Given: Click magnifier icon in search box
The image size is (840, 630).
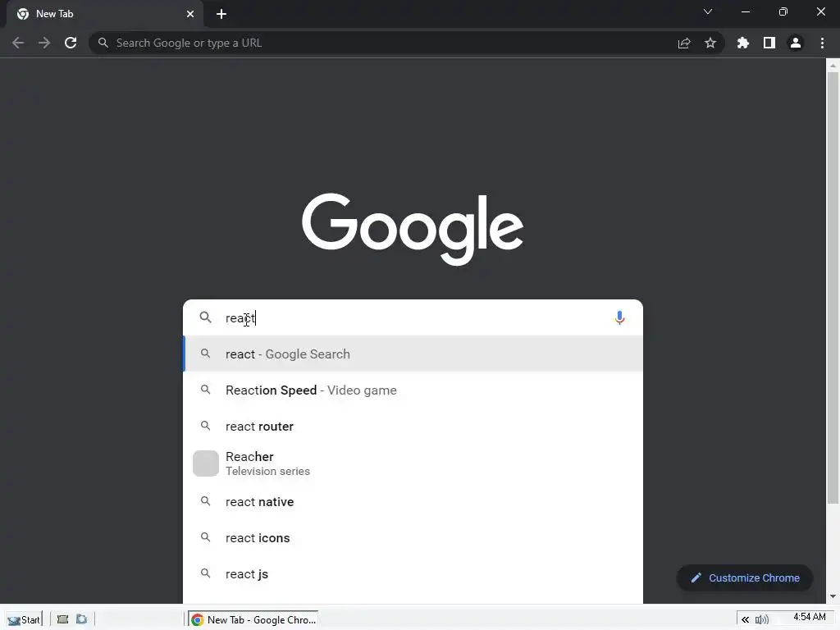Looking at the screenshot, I should [205, 317].
